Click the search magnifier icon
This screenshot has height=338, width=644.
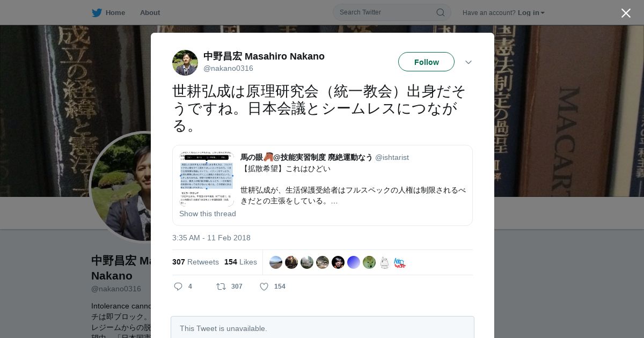tap(440, 12)
